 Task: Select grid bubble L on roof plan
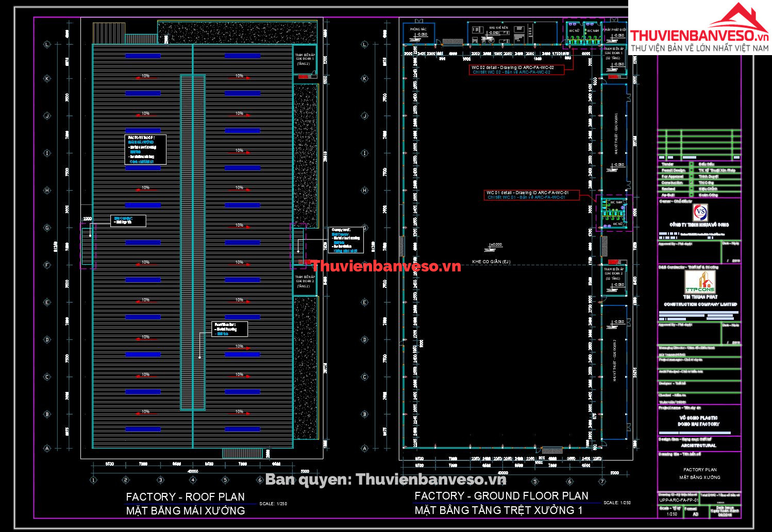(47, 45)
